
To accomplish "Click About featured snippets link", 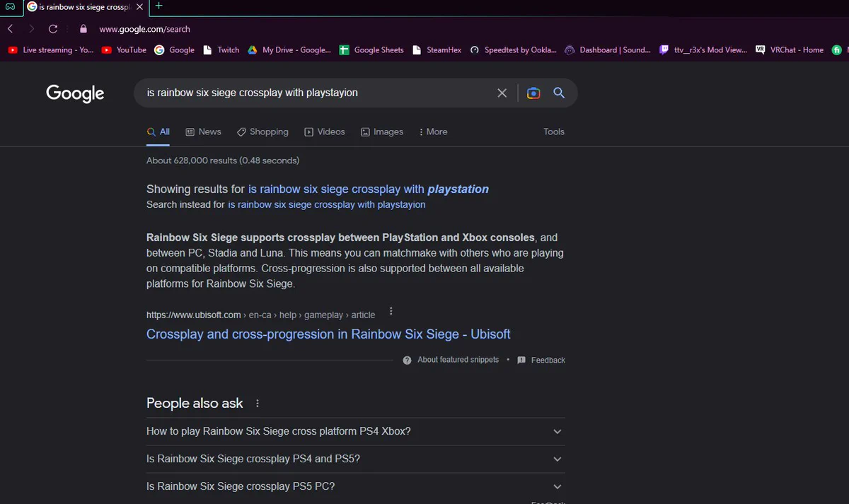I will click(458, 360).
